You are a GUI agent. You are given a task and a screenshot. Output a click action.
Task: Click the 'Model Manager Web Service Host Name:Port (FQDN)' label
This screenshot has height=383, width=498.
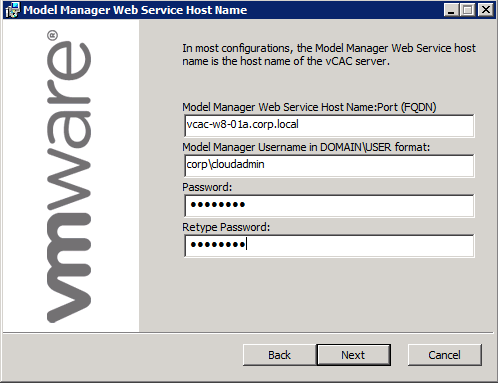(x=309, y=107)
